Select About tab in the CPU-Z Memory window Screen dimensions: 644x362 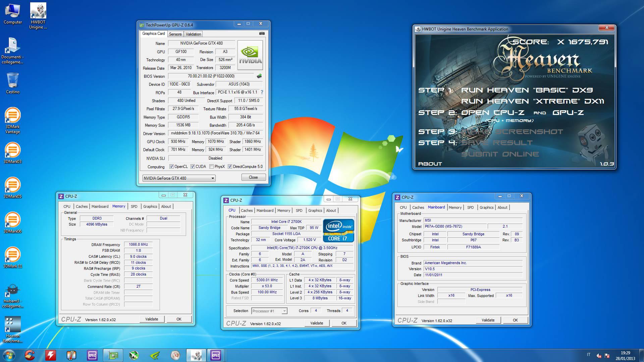point(166,206)
